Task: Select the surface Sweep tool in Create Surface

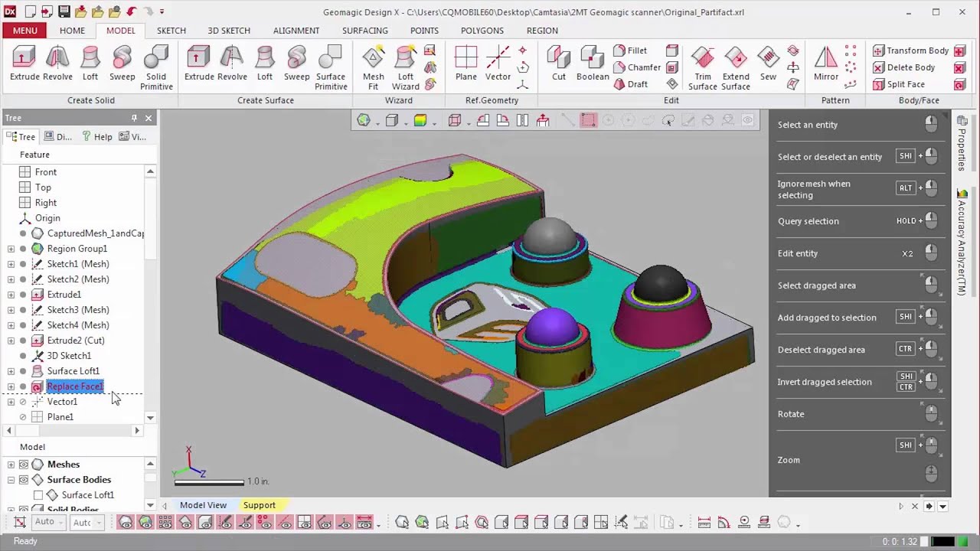Action: pos(297,64)
